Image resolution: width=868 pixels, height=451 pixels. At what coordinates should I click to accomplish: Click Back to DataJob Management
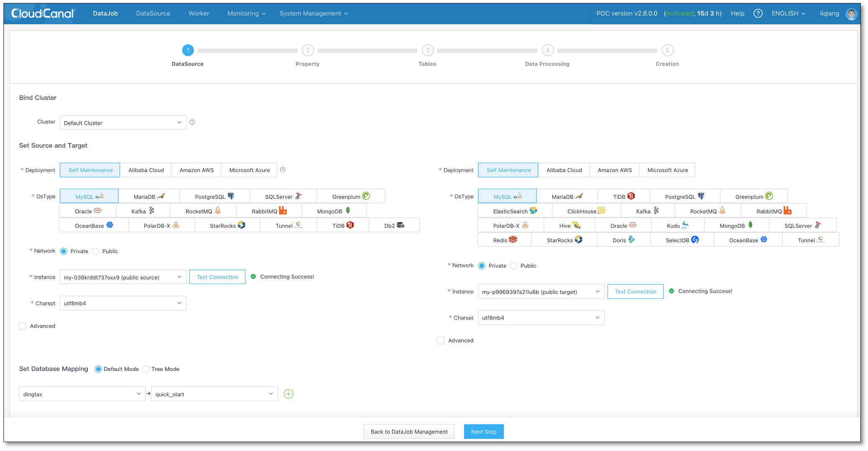tap(409, 432)
